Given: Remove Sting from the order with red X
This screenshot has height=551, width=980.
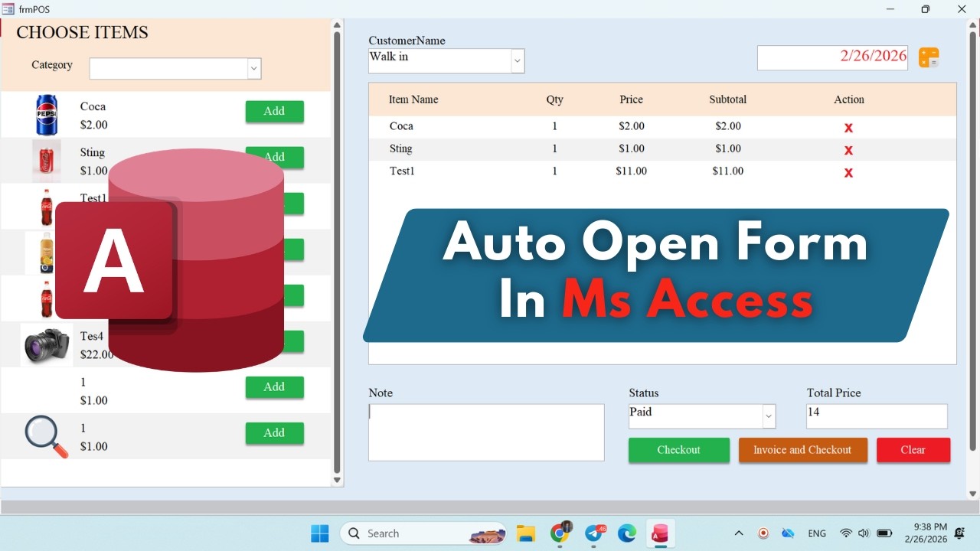Looking at the screenshot, I should [x=848, y=150].
